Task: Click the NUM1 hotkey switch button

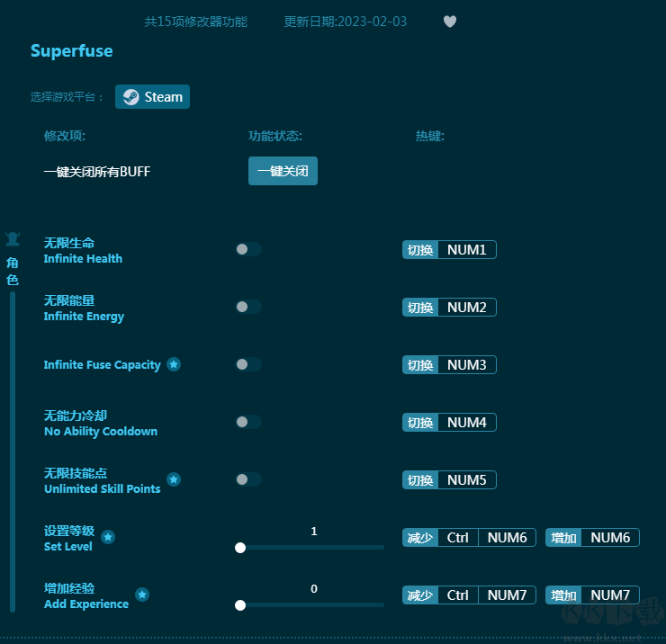Action: coord(420,250)
